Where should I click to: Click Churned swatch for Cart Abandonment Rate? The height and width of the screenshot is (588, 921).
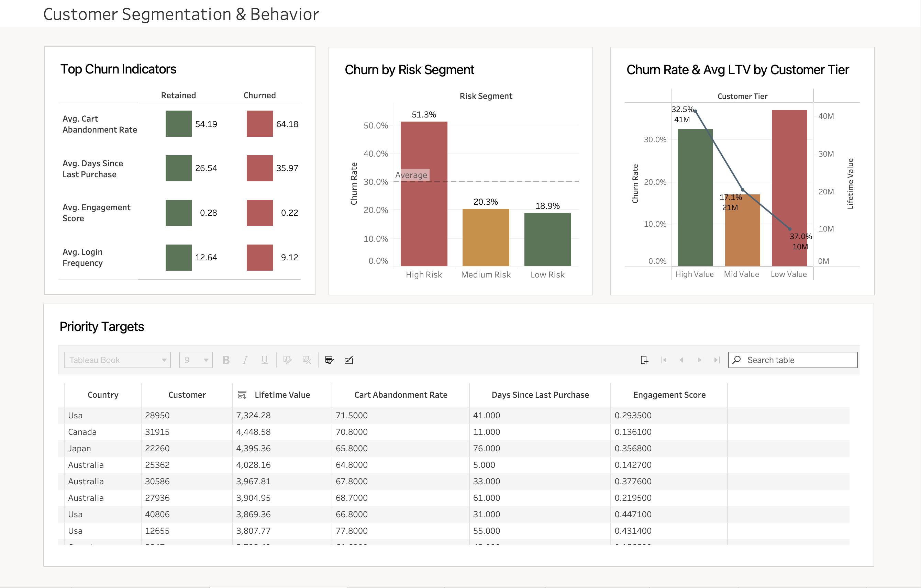point(259,124)
